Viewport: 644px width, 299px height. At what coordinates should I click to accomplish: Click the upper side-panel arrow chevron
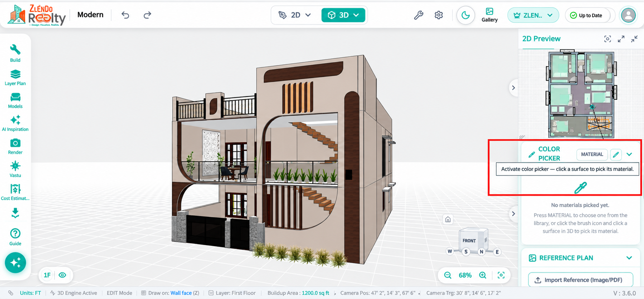click(x=513, y=88)
